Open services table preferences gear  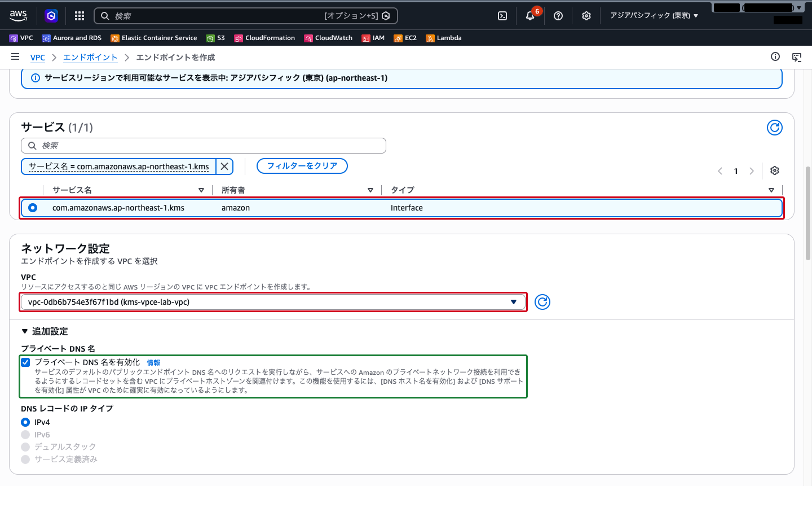pyautogui.click(x=775, y=170)
